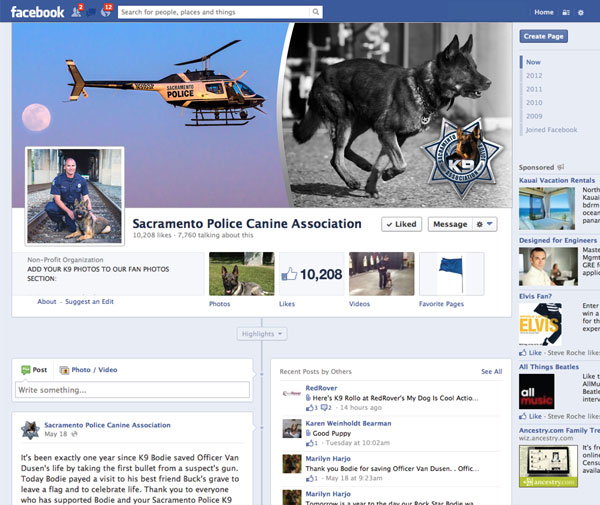Viewport: 600px width, 505px height.
Task: Click the Suggest an Edit link
Action: tap(89, 301)
